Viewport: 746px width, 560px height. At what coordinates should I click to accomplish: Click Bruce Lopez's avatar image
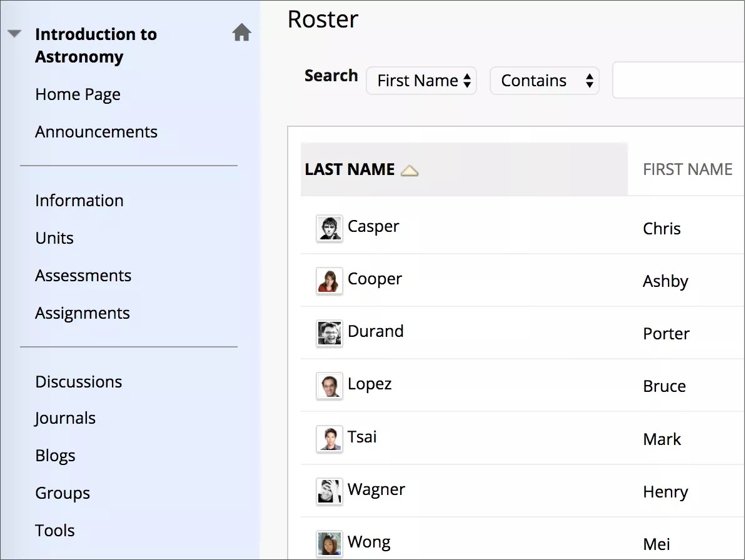329,386
